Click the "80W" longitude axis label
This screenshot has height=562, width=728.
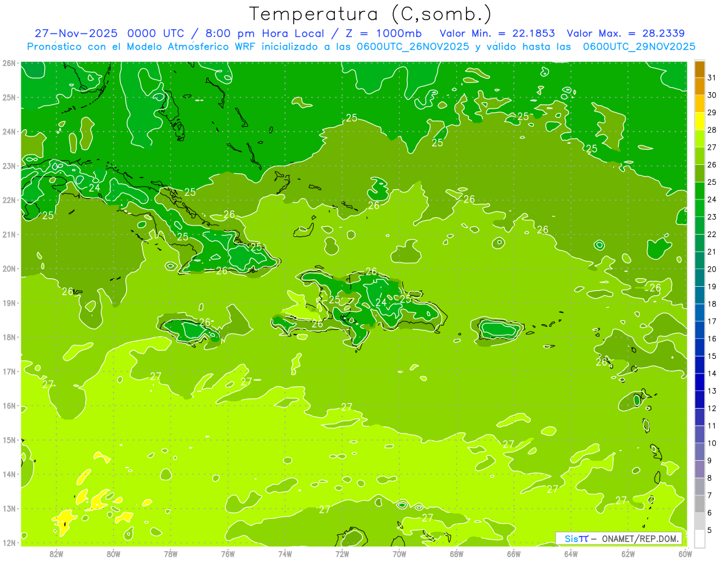[x=113, y=553]
